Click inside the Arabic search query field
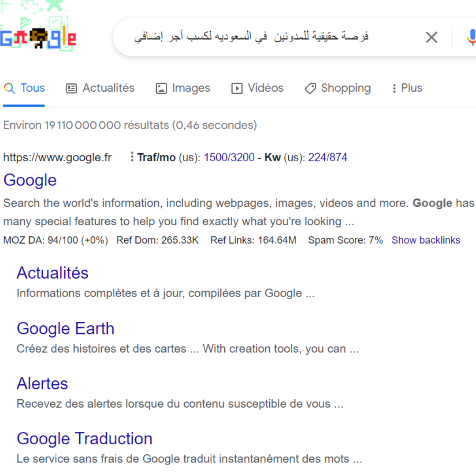Image resolution: width=476 pixels, height=476 pixels. (251, 37)
